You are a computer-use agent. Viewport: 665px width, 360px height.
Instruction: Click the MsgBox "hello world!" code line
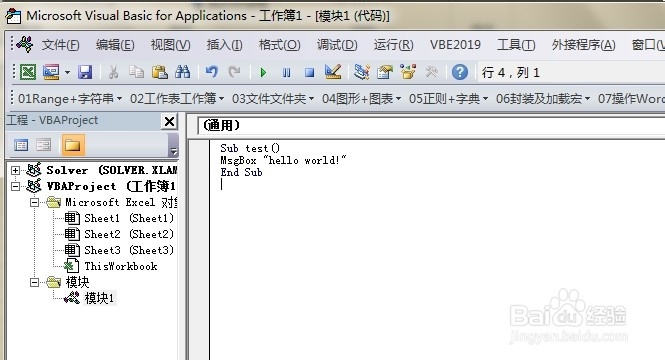tap(283, 160)
